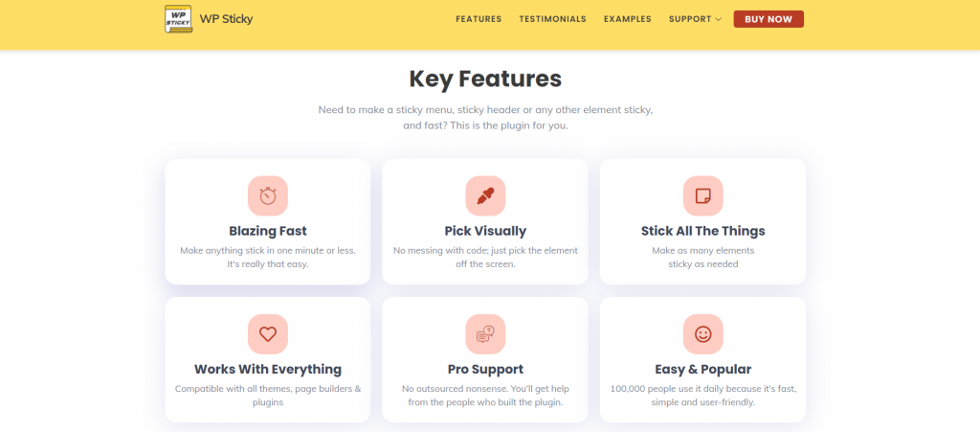Click the Easy & Popular heading
Image resolution: width=980 pixels, height=432 pixels.
click(703, 369)
